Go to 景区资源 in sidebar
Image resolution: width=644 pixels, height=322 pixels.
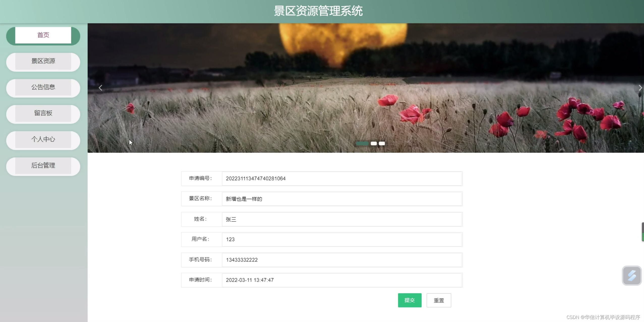pyautogui.click(x=43, y=61)
